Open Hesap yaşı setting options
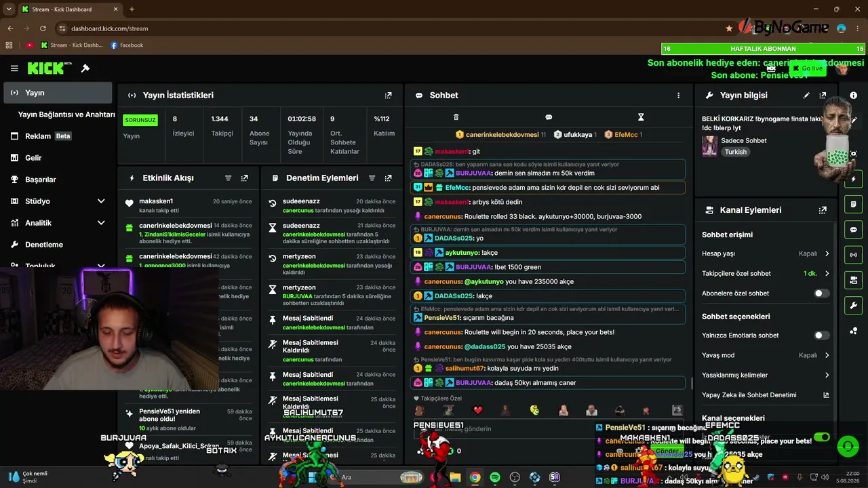This screenshot has width=868, height=488. click(x=766, y=253)
